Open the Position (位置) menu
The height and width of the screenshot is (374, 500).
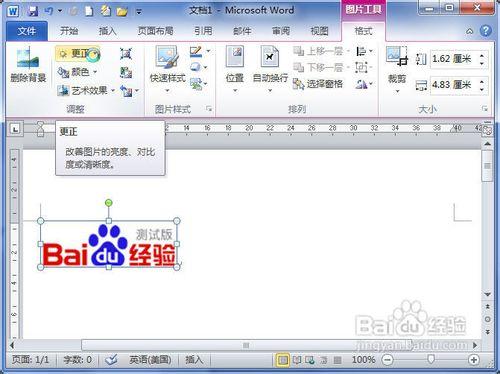[235, 69]
